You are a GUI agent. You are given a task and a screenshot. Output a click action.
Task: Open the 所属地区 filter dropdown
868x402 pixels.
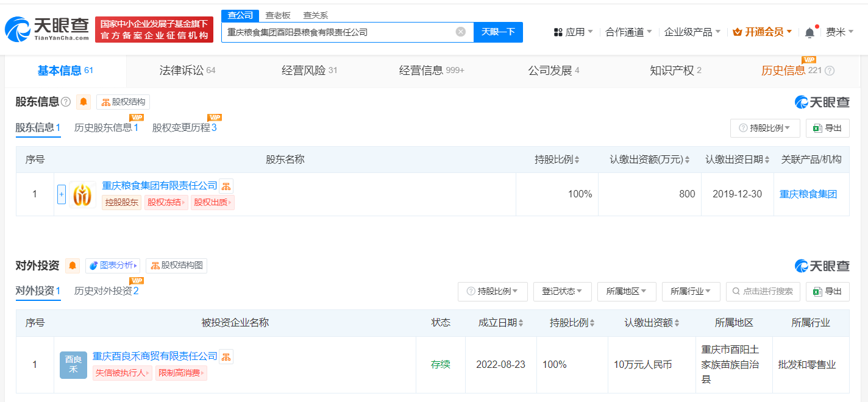tap(627, 291)
